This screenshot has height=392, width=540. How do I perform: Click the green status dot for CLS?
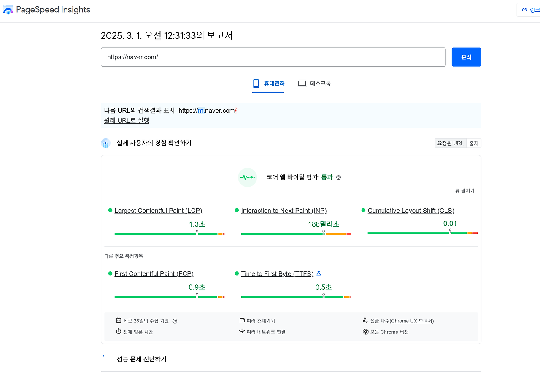364,210
